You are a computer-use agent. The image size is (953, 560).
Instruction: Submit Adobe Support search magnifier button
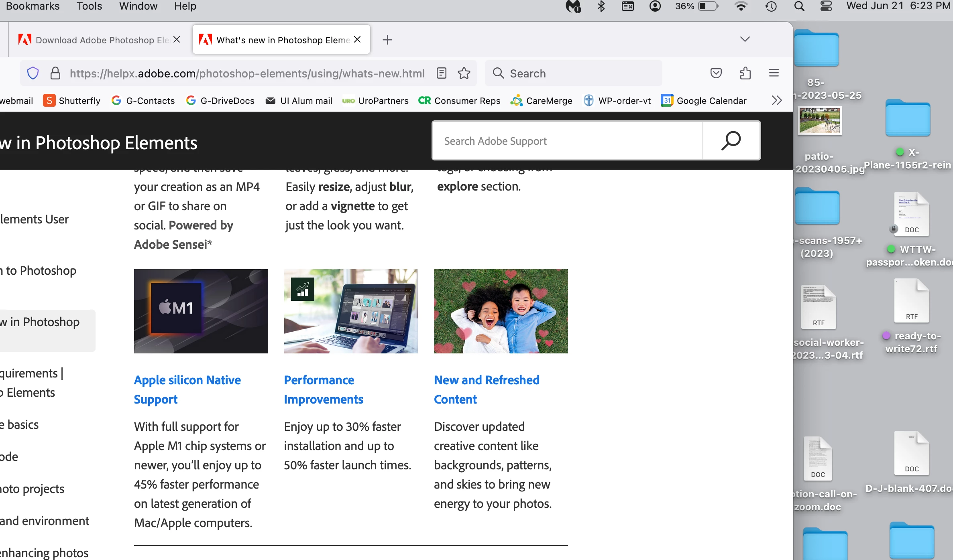tap(731, 141)
